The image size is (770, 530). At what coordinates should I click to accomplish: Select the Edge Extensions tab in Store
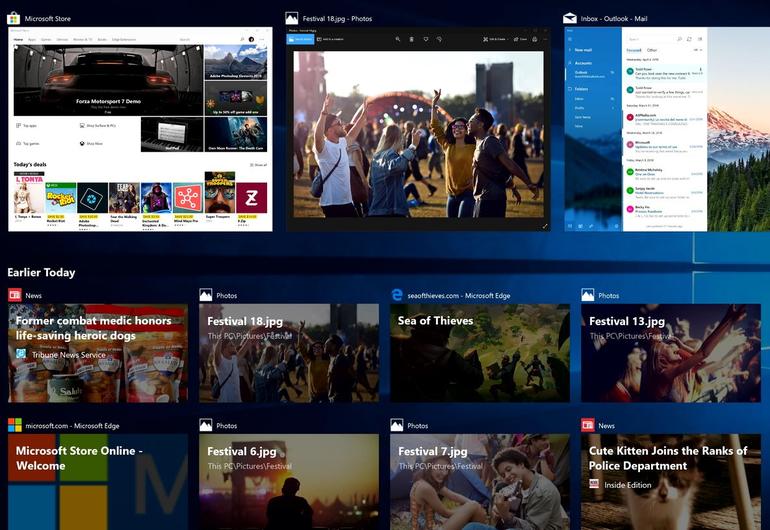point(123,39)
